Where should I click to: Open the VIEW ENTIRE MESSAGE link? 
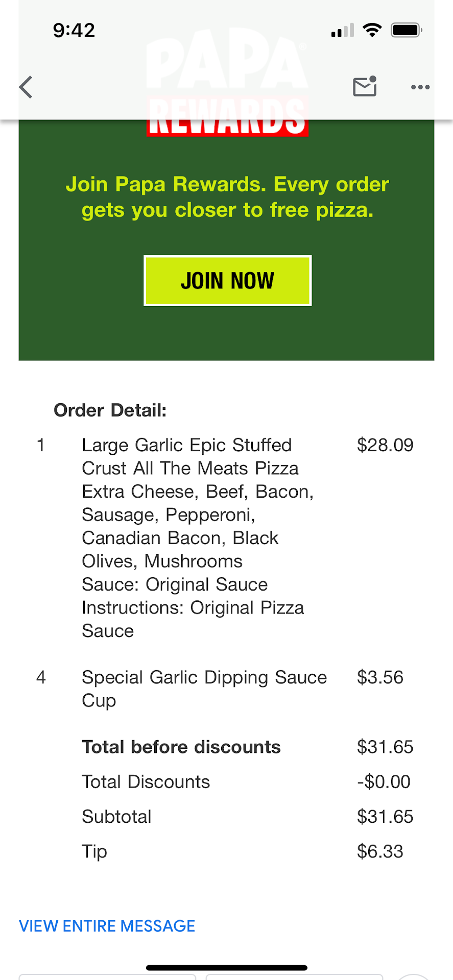[107, 926]
